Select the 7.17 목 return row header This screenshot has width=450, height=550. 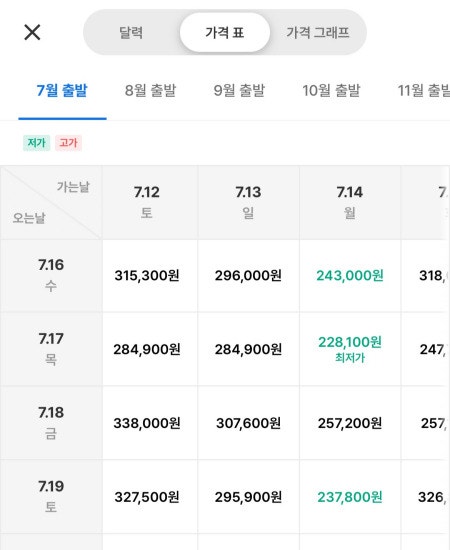51,349
